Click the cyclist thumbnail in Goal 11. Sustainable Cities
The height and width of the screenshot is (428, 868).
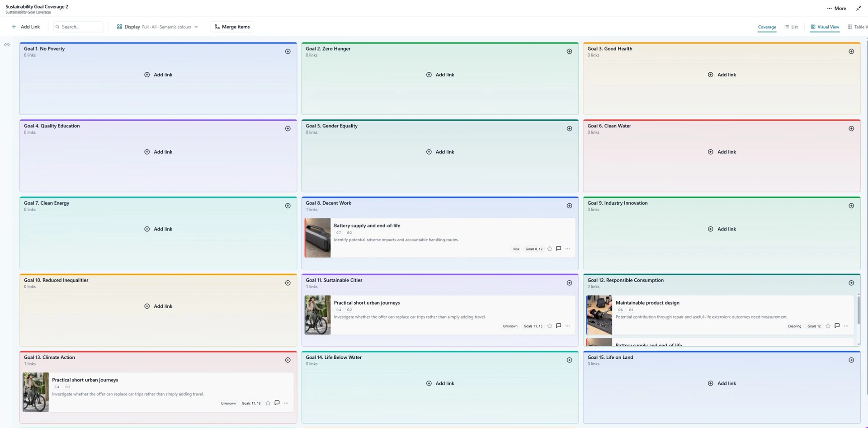tap(317, 315)
